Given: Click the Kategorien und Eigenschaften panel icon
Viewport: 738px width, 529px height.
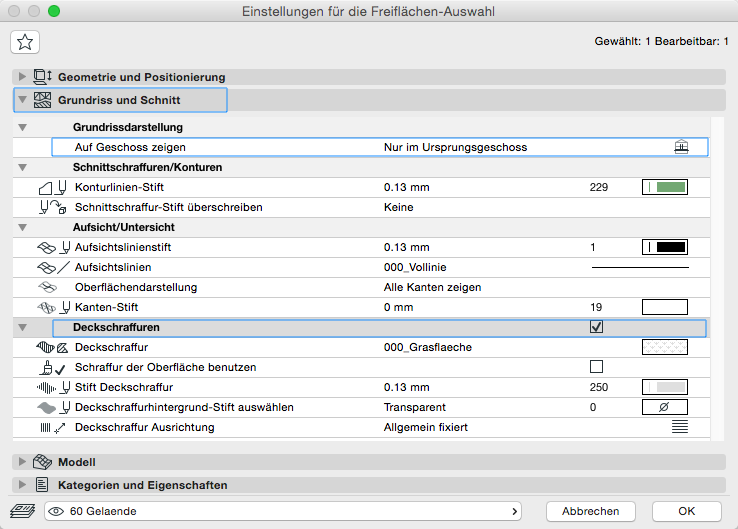Looking at the screenshot, I should [42, 485].
